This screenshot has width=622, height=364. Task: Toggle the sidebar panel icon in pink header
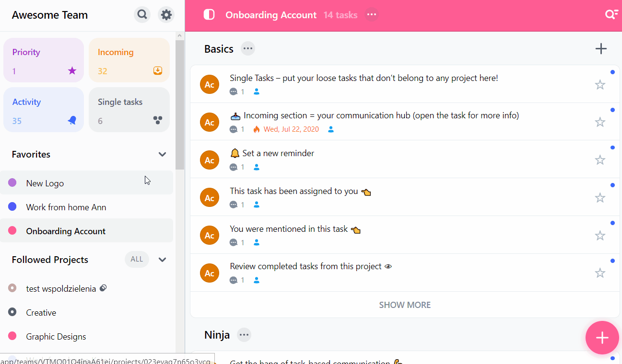pos(209,15)
